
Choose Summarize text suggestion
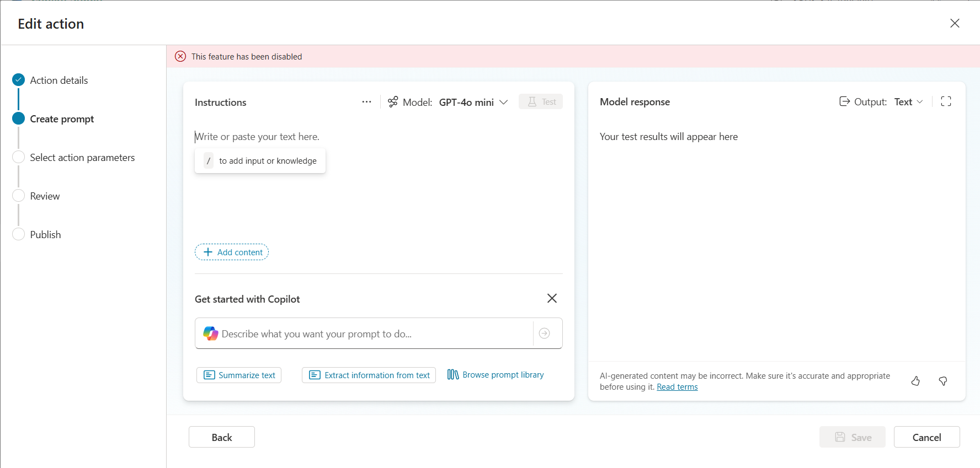(239, 375)
